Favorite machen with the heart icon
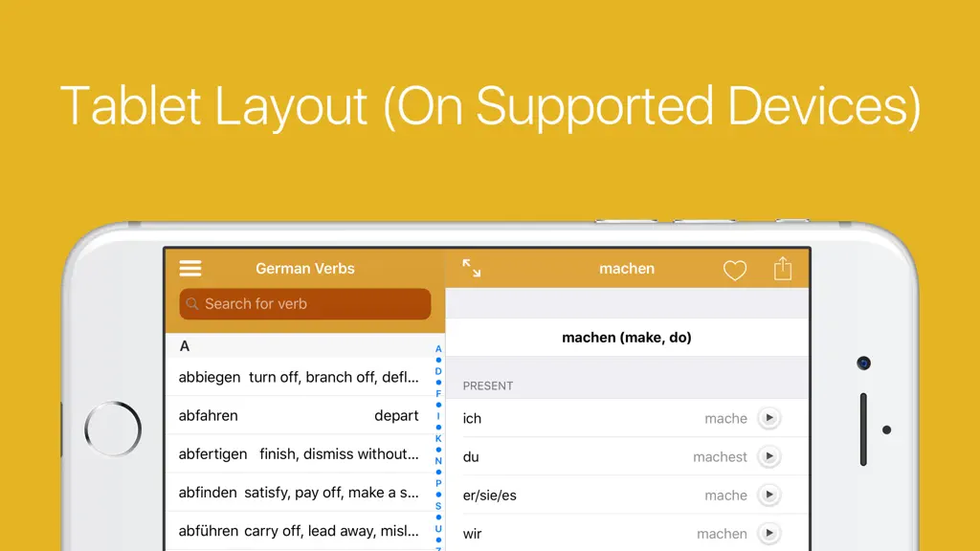 [735, 270]
